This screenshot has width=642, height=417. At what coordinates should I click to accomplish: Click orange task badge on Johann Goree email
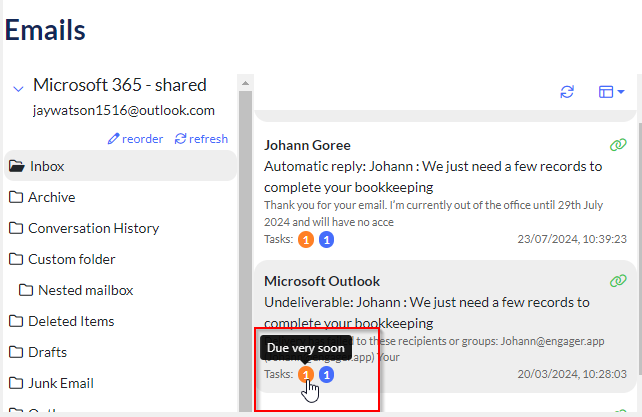click(x=306, y=239)
